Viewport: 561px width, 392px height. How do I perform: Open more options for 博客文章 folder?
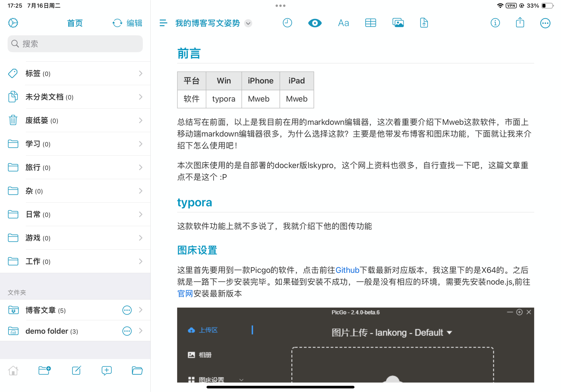pos(127,310)
